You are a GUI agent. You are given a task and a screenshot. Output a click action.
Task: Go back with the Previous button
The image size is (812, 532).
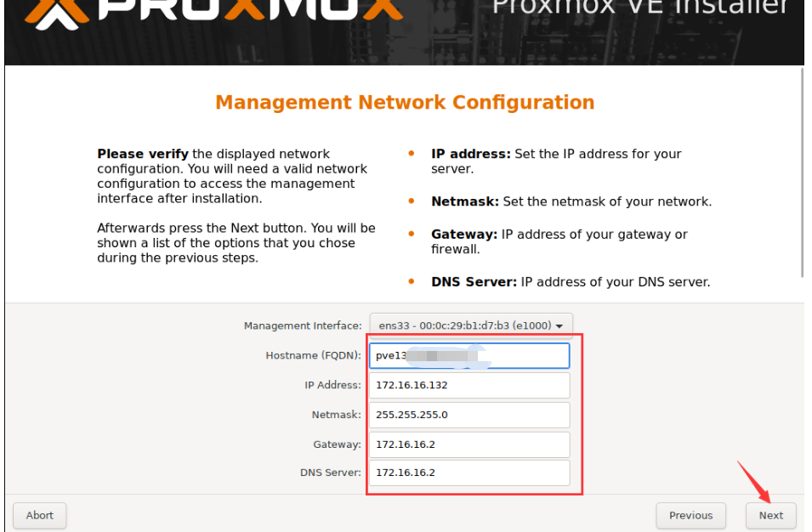[690, 516]
